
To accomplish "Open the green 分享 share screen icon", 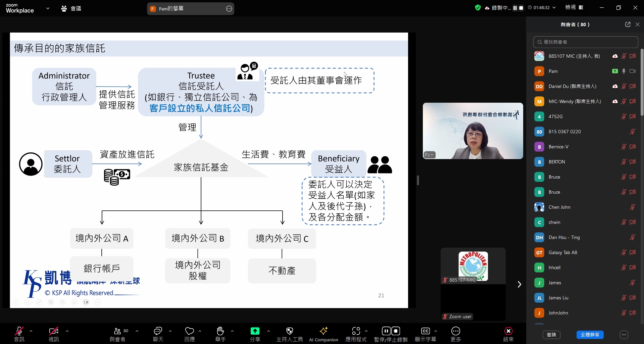I will [255, 331].
